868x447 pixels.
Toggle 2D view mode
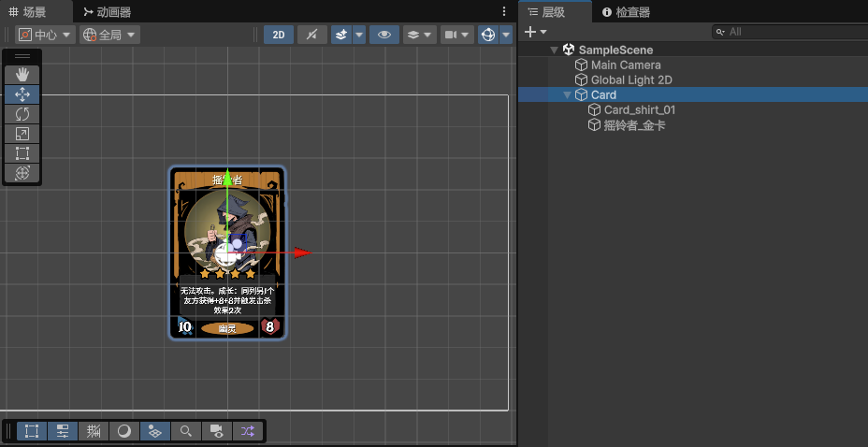tap(279, 35)
